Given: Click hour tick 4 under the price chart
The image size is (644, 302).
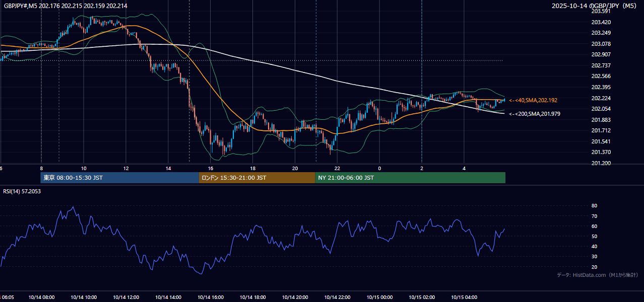Looking at the screenshot, I should pos(464,168).
